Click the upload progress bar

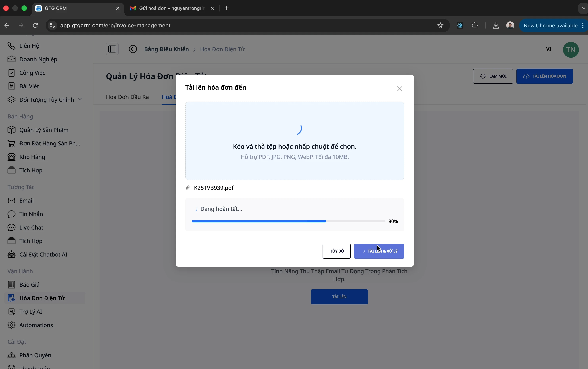(x=288, y=221)
